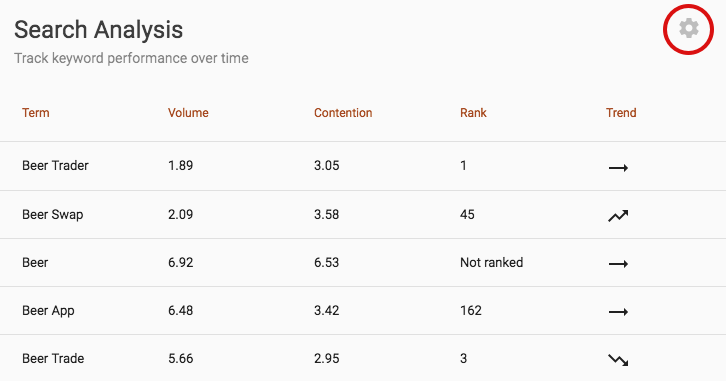This screenshot has height=381, width=726.
Task: Click the downward trend icon for Beer Trade
Action: (x=618, y=360)
